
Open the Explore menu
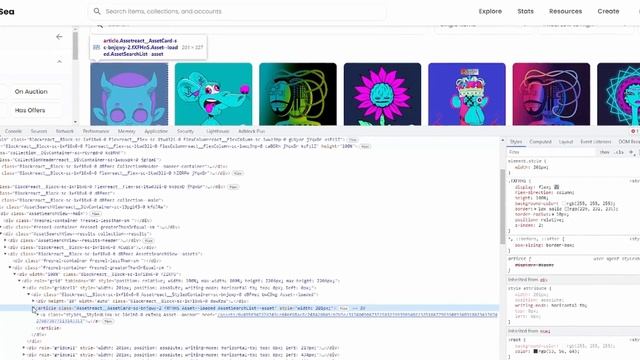[490, 11]
